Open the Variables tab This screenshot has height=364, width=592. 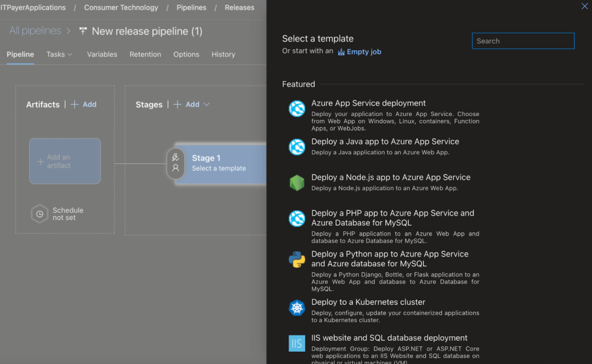click(102, 54)
